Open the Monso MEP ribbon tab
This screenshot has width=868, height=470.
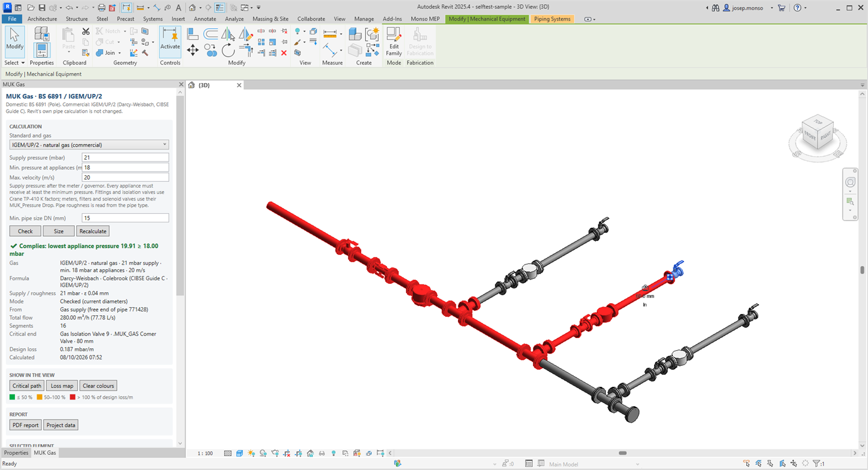(425, 19)
